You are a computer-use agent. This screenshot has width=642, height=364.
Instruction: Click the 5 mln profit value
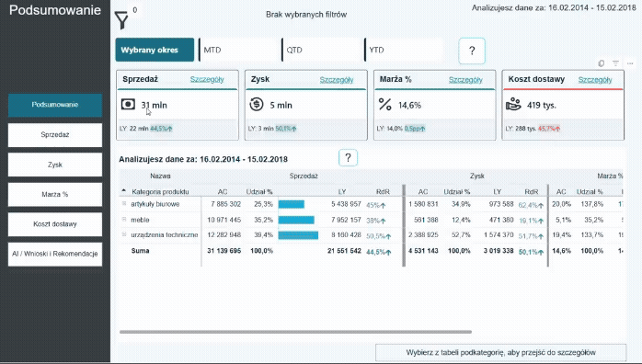pyautogui.click(x=281, y=105)
